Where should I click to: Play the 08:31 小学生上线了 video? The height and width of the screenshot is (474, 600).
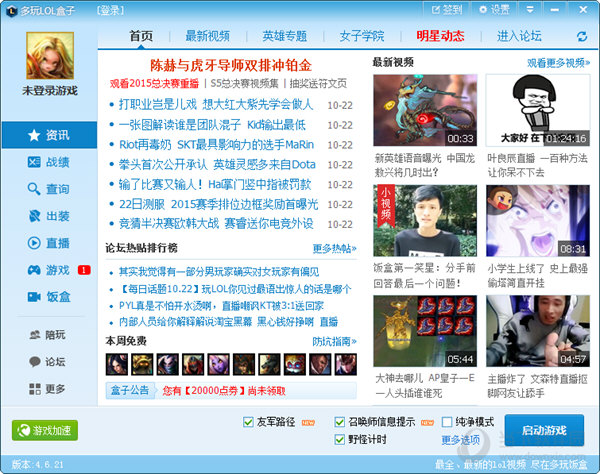(538, 221)
